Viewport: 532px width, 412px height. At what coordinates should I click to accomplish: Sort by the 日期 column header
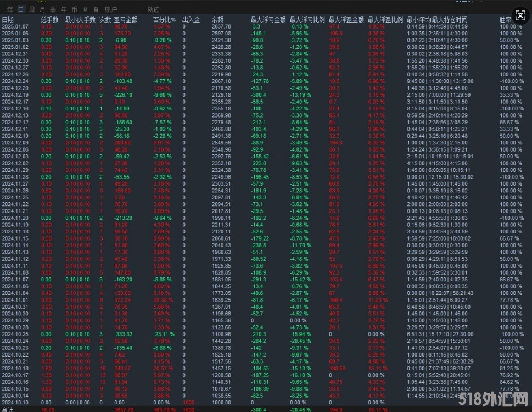point(8,19)
